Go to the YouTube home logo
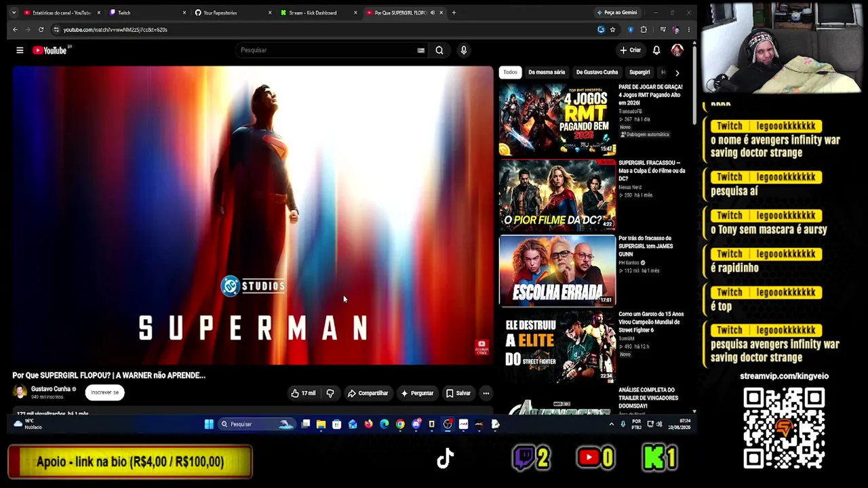Viewport: 868px width, 488px height. coord(50,50)
